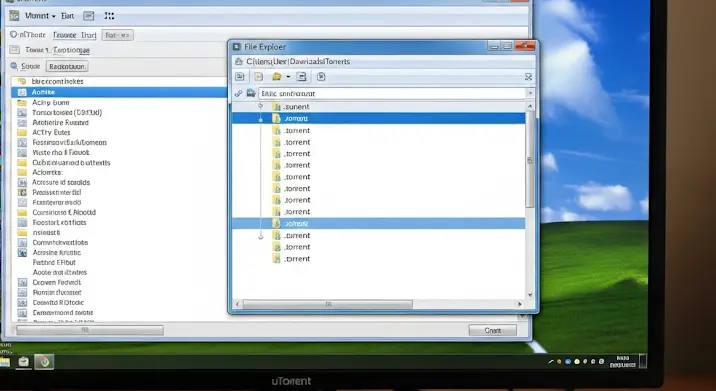Click the circled X icon in File Explorer's toolbar

tap(321, 77)
